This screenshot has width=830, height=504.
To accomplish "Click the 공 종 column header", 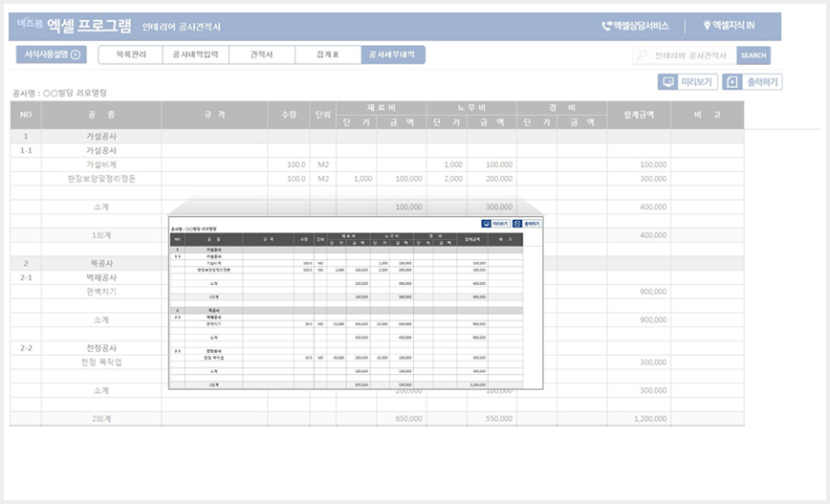I will (101, 115).
